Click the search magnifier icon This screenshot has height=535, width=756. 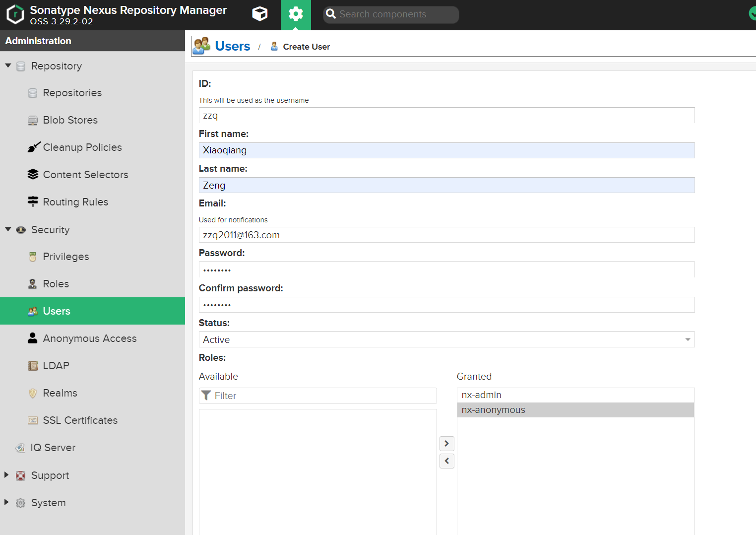[331, 14]
